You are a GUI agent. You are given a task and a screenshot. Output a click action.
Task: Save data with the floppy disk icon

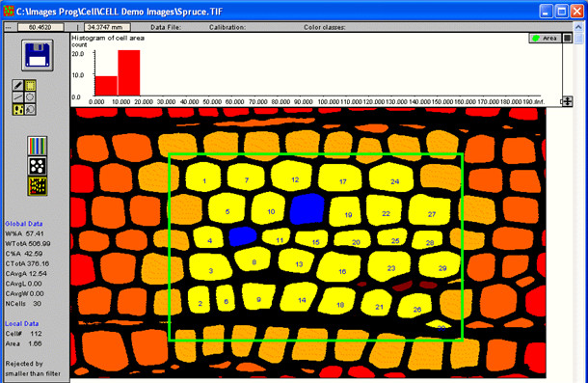point(38,55)
